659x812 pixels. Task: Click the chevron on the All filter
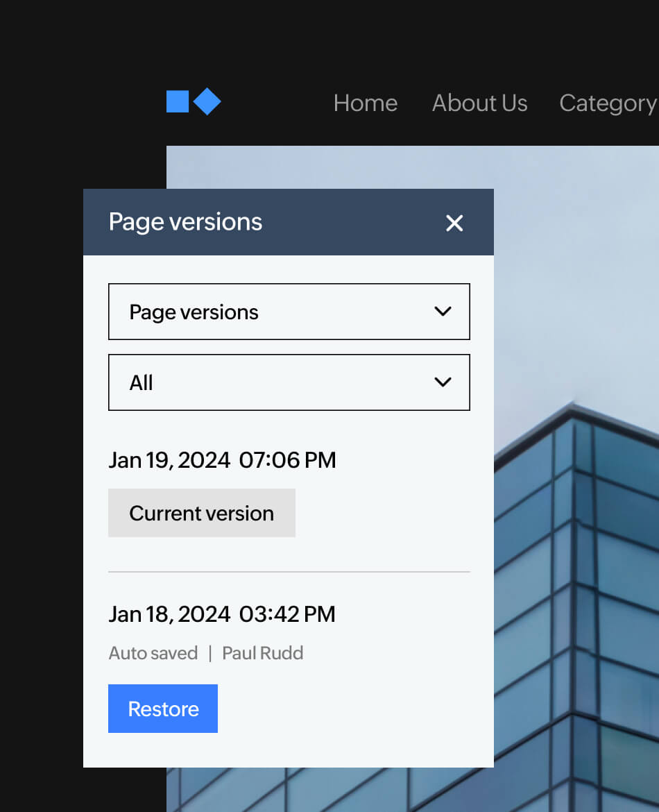(x=443, y=382)
